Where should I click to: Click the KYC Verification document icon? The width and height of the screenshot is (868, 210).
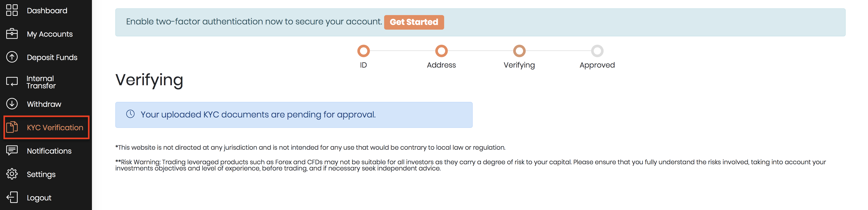pyautogui.click(x=12, y=127)
